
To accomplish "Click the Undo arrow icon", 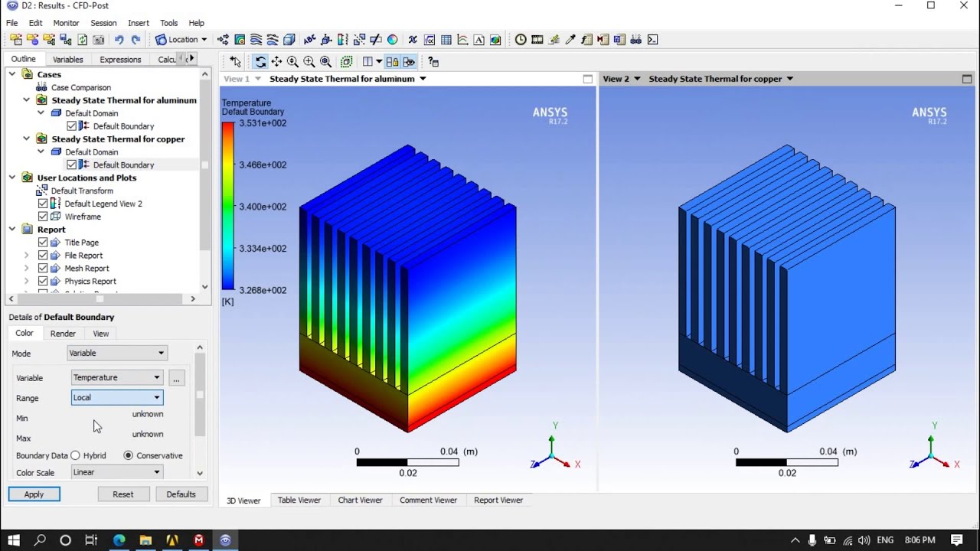I will [119, 39].
